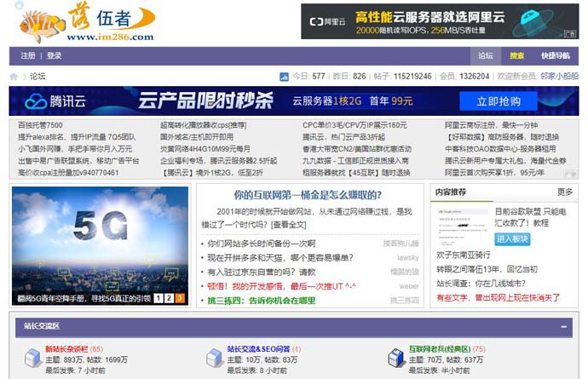Open CPC单价3毛 ad link
The height and width of the screenshot is (379, 588).
click(355, 125)
